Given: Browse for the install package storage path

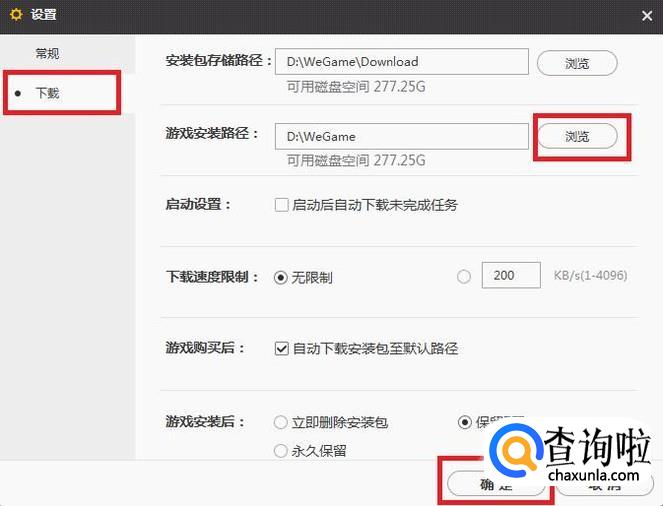Looking at the screenshot, I should click(x=577, y=63).
